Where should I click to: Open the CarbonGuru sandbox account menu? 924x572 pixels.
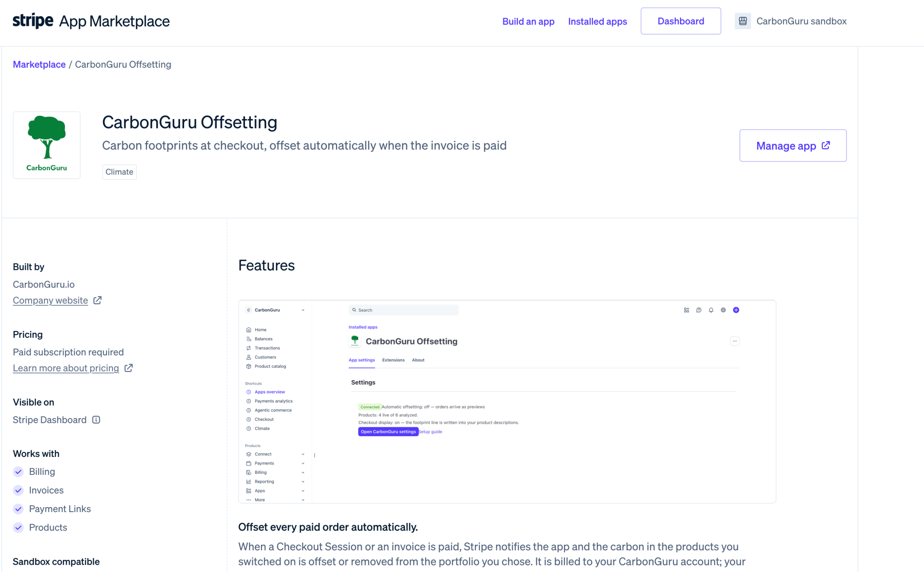pyautogui.click(x=790, y=21)
